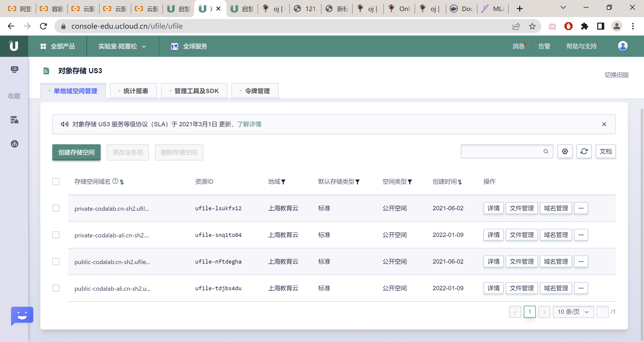Go back in browser history
Image resolution: width=644 pixels, height=342 pixels.
11,26
